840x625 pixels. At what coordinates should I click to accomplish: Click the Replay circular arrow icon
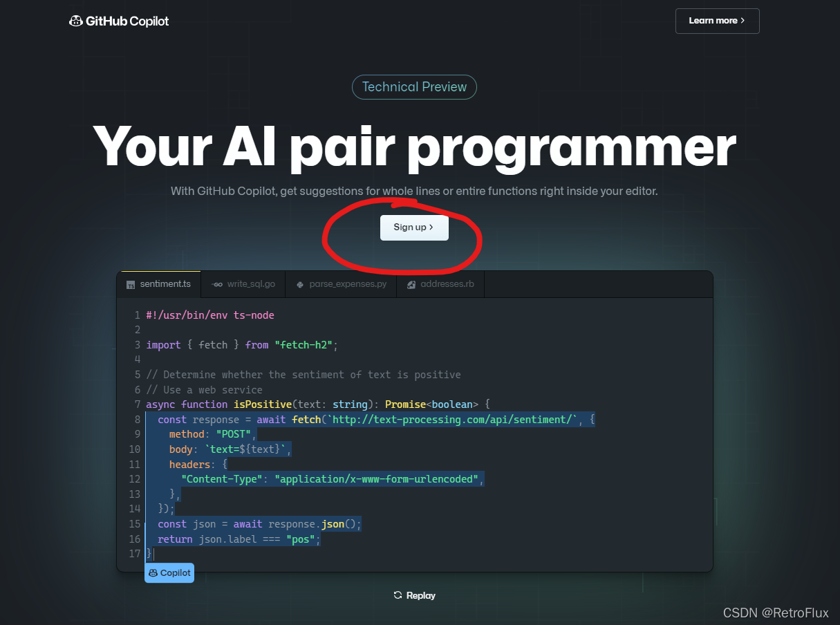click(398, 595)
